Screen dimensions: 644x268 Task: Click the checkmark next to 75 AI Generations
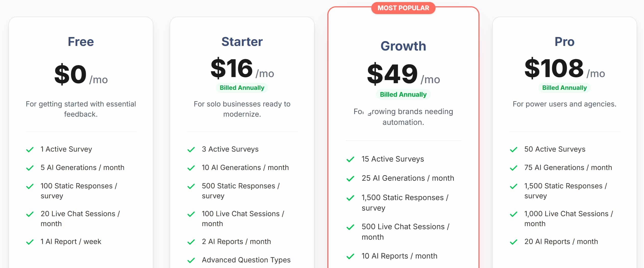[514, 168]
